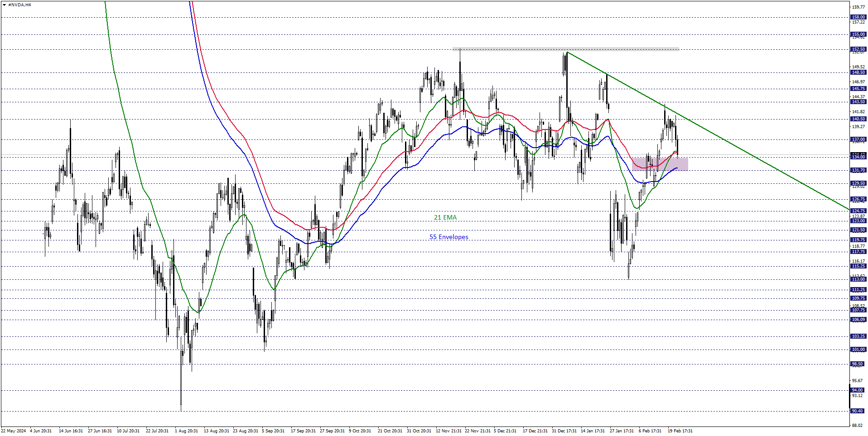
Task: Click the "27 Jan 17:31" time label
Action: coord(622,431)
